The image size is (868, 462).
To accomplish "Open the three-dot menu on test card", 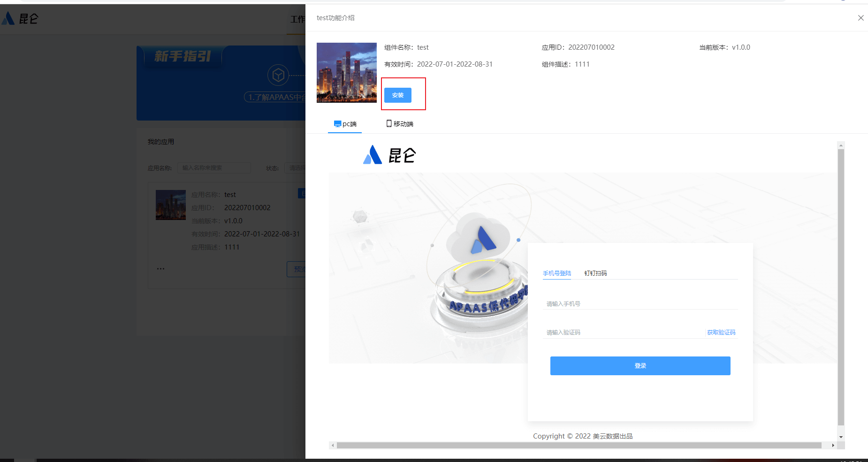I will coord(160,269).
